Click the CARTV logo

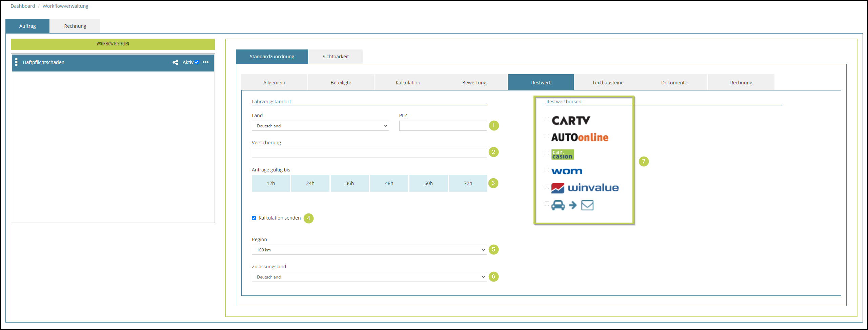tap(571, 121)
